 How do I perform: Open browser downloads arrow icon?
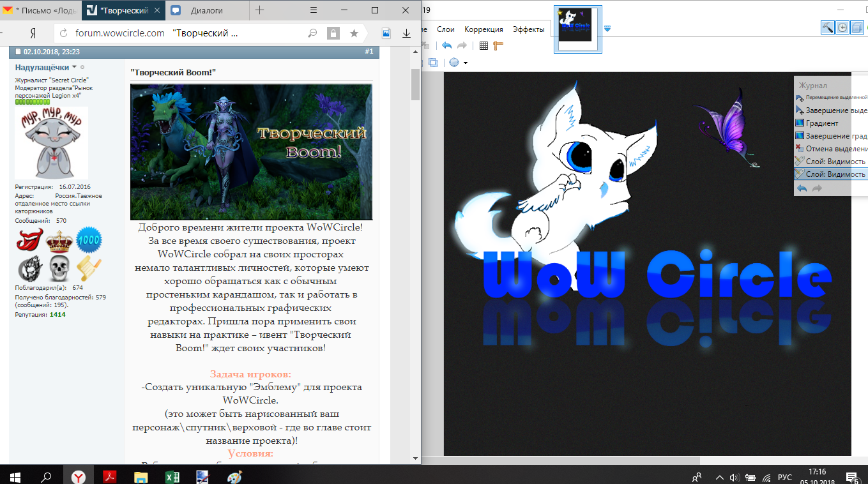(x=406, y=33)
